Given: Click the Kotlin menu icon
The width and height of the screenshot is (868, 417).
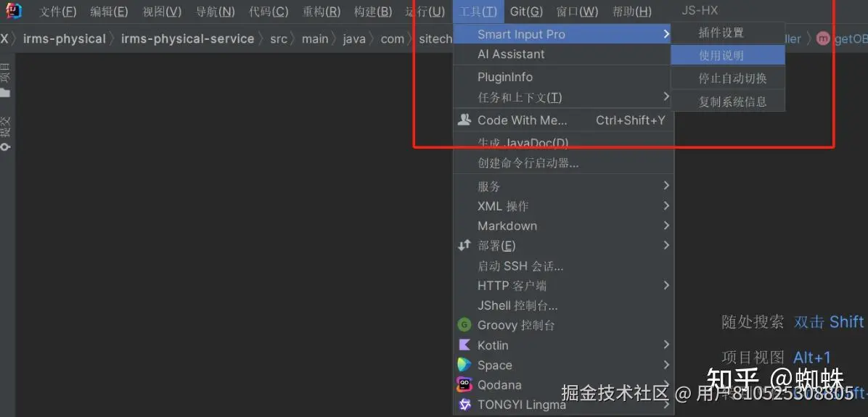Looking at the screenshot, I should coord(464,345).
